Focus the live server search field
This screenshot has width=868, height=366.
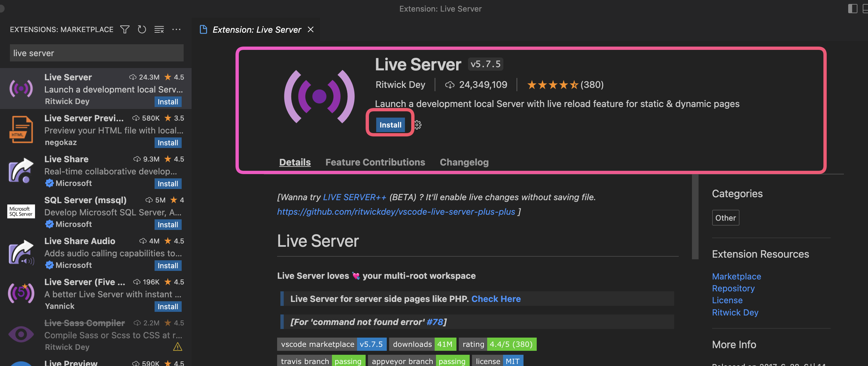point(96,53)
